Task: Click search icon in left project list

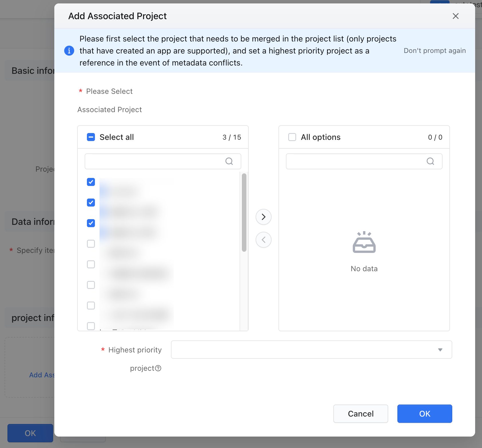Action: tap(229, 161)
